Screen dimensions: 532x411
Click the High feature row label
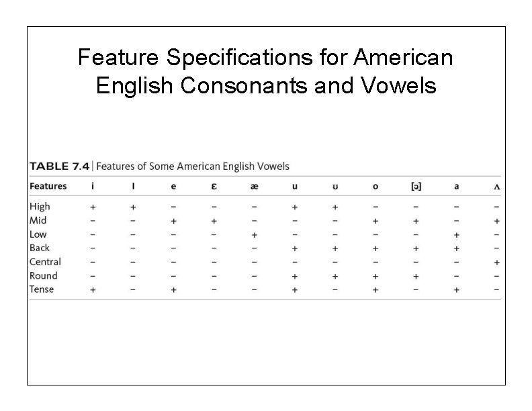click(40, 206)
